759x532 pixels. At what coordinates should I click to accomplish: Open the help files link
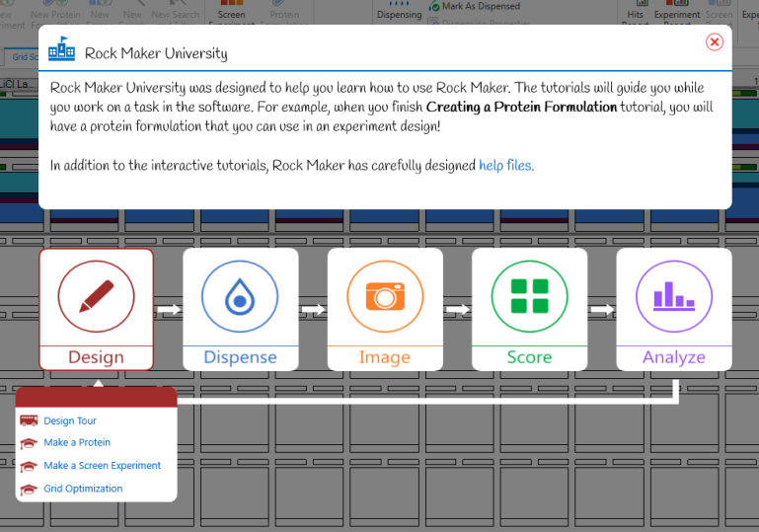click(x=506, y=166)
